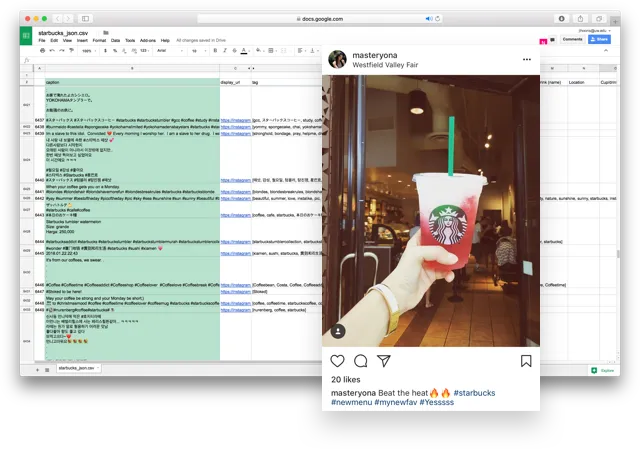The width and height of the screenshot is (640, 449).
Task: Click the #starbucks hashtag in caption
Action: (x=474, y=393)
